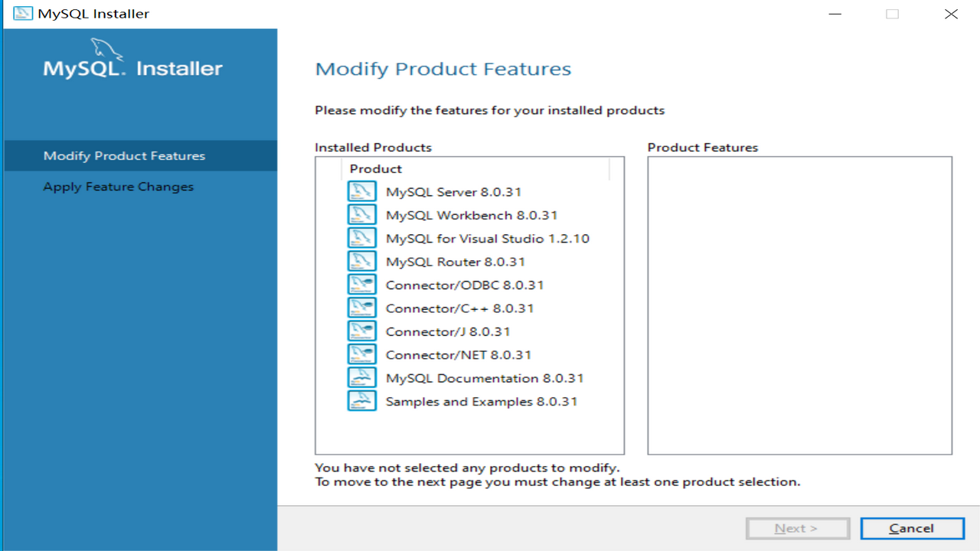Click the MySQL for Visual Studio icon
This screenshot has height=551, width=980.
coord(361,237)
